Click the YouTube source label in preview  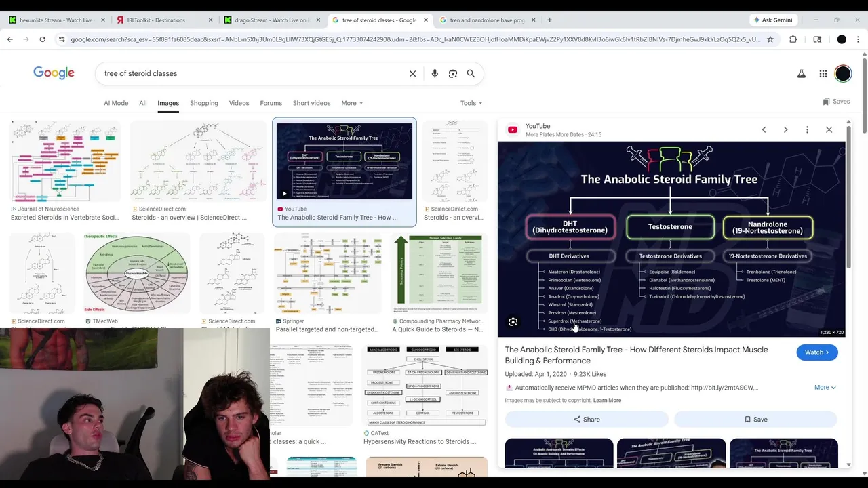tap(538, 126)
